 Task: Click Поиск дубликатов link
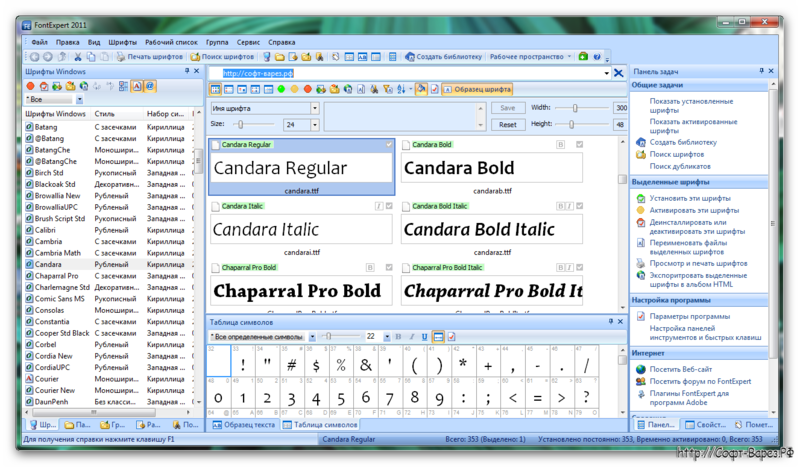[x=680, y=166]
